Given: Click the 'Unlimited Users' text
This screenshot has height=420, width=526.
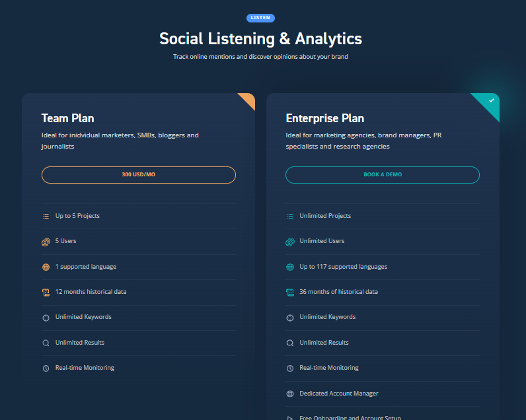Looking at the screenshot, I should 322,241.
